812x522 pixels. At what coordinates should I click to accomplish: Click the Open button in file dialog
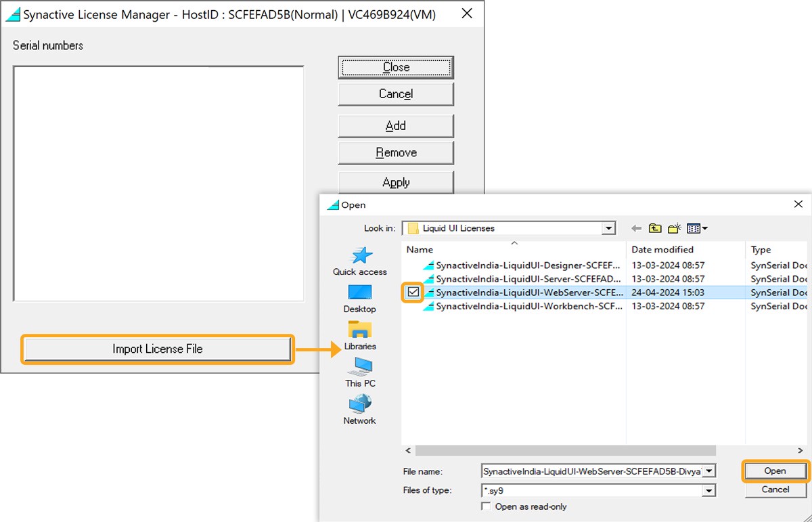coord(775,471)
